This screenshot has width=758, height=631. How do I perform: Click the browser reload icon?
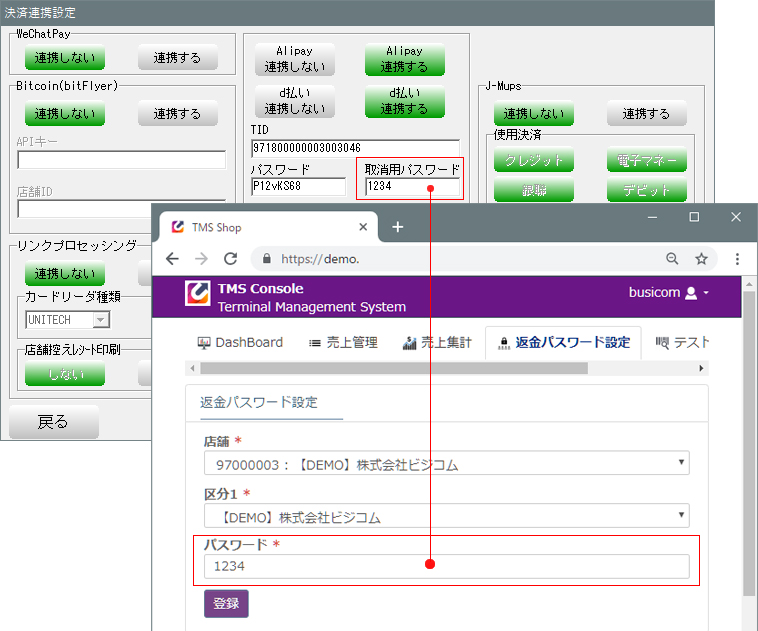230,258
